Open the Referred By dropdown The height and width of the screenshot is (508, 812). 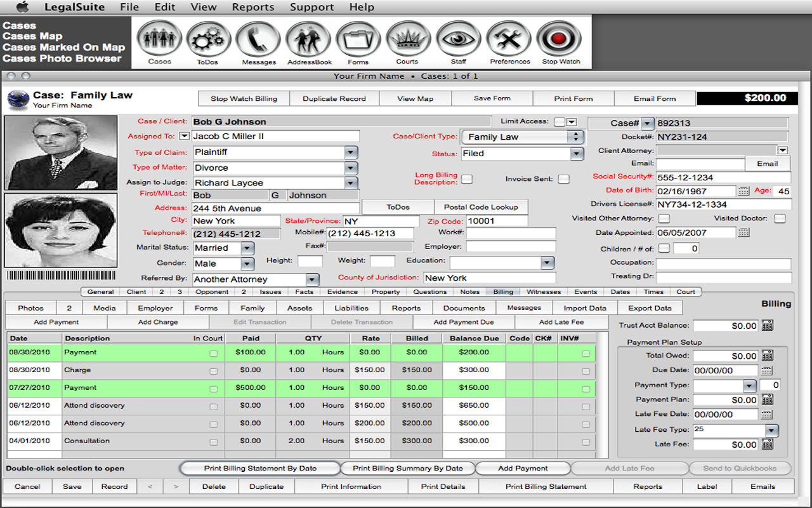[311, 279]
